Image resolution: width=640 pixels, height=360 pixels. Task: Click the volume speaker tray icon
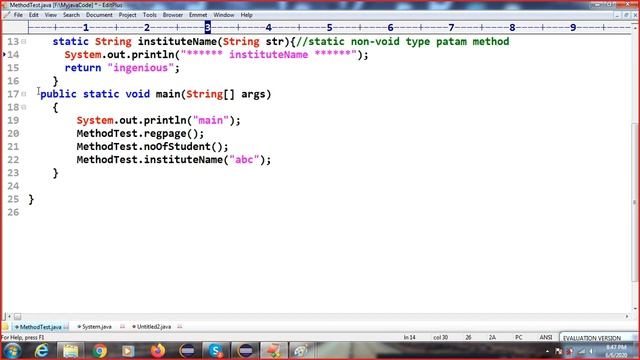(591, 351)
